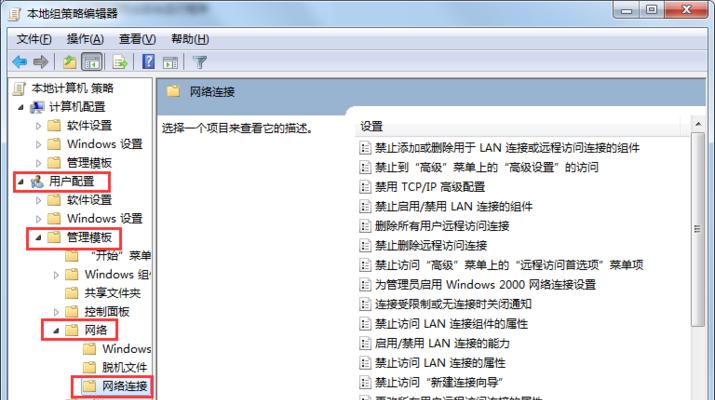Click the Forward arrow in the toolbar
The width and height of the screenshot is (715, 400).
coord(41,62)
